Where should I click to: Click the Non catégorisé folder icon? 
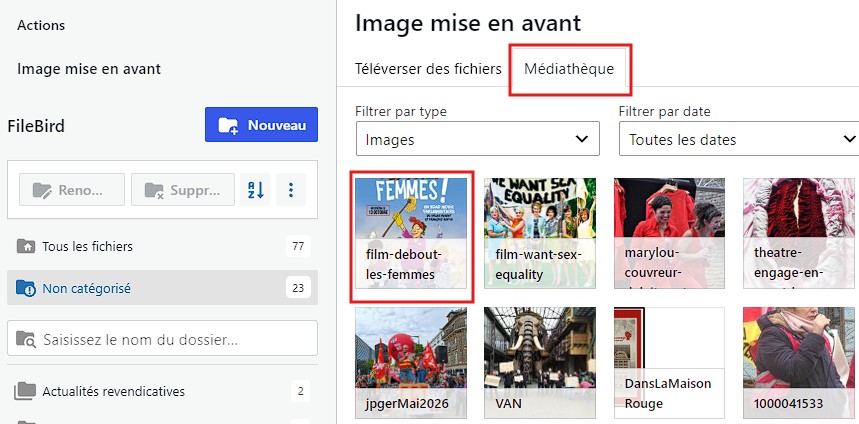pos(25,288)
